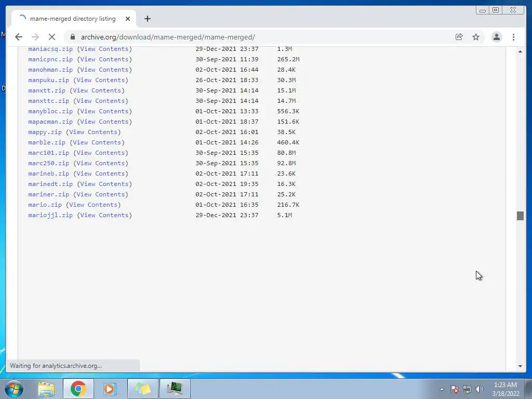View Contents of mariojjl.zip

coord(104,216)
